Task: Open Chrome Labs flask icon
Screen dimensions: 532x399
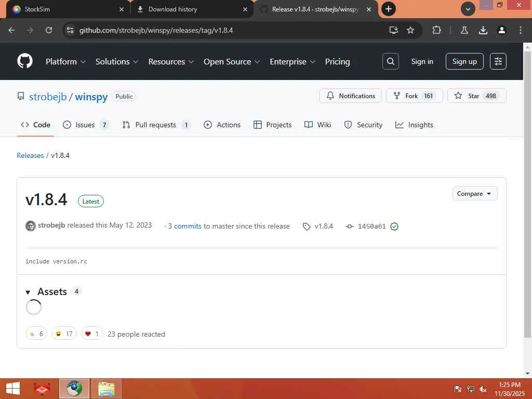Action: click(464, 30)
